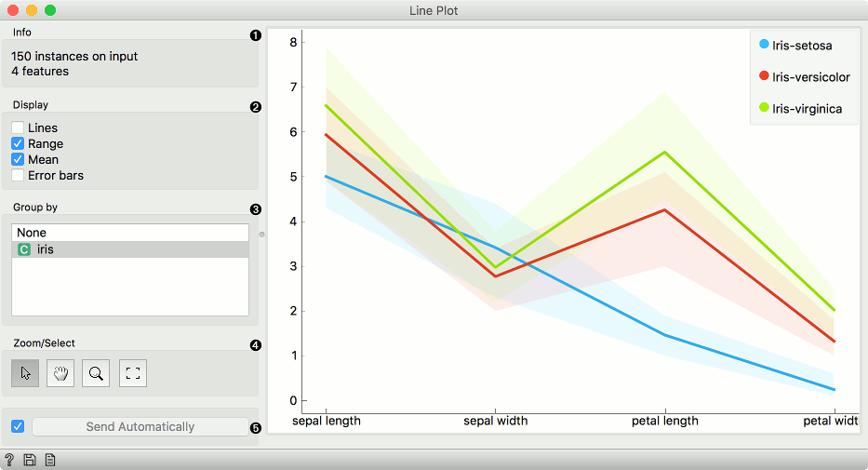Choose the magnifier zoom tool
This screenshot has height=470, width=868.
pyautogui.click(x=96, y=373)
